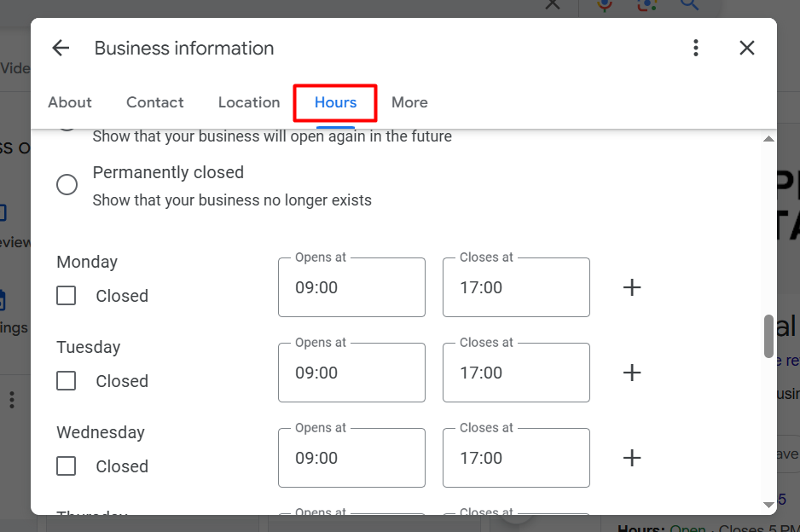
Task: Click the dialog's vertical scrollbar thumb
Action: point(768,336)
